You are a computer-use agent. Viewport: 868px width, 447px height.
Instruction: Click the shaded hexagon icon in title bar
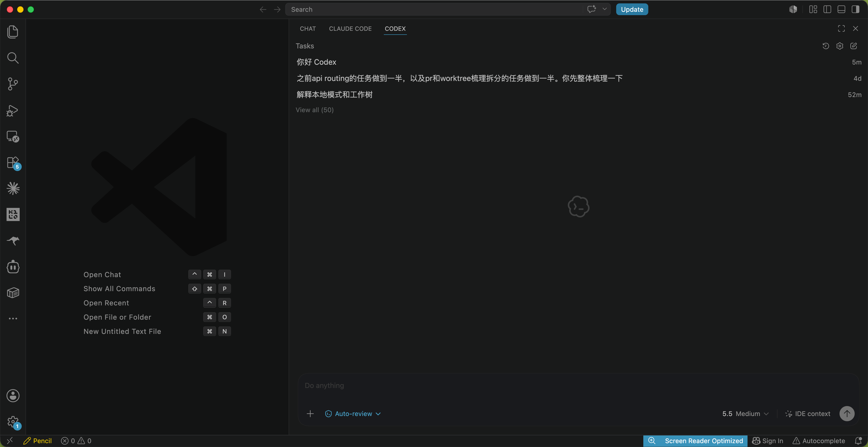pos(793,10)
